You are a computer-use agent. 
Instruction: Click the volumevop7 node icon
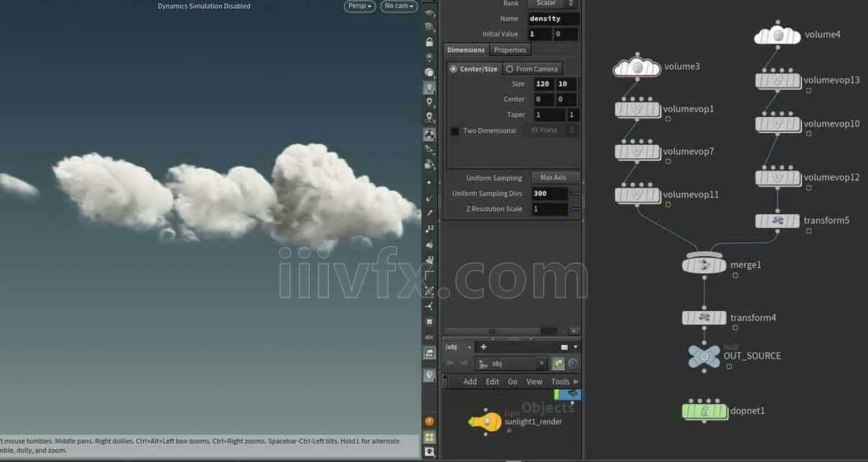637,152
